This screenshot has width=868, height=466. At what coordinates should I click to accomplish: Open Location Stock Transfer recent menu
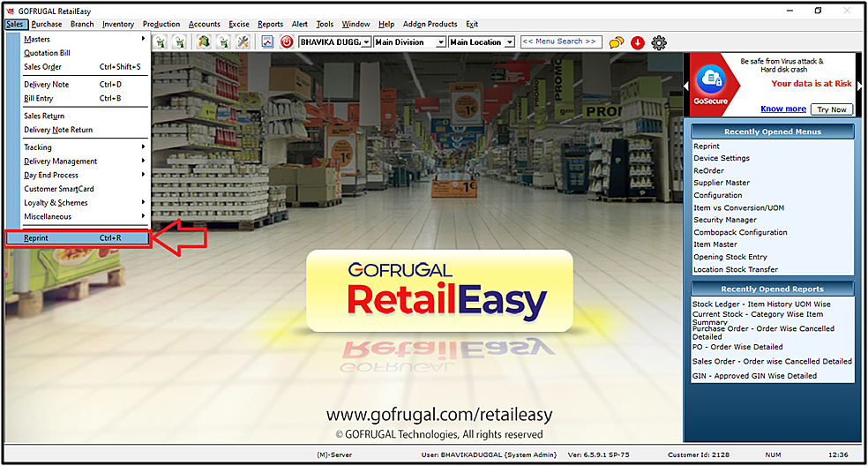[736, 269]
